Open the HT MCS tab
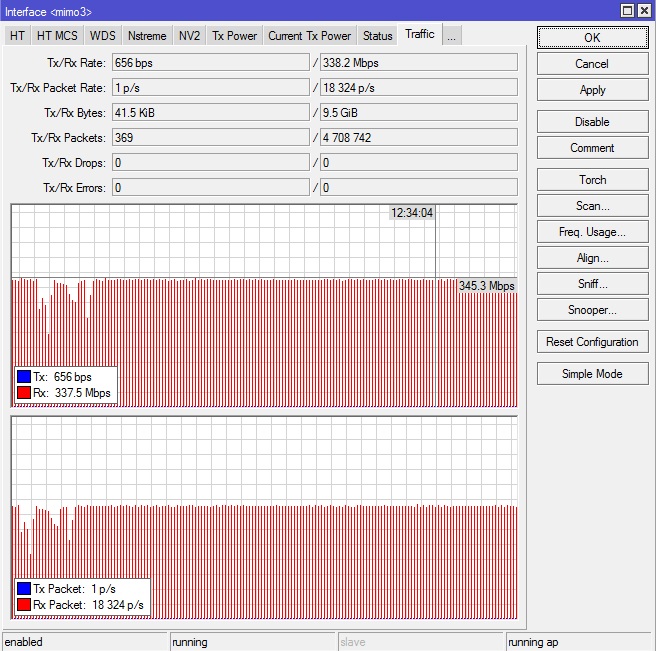Image resolution: width=656 pixels, height=651 pixels. coord(57,36)
